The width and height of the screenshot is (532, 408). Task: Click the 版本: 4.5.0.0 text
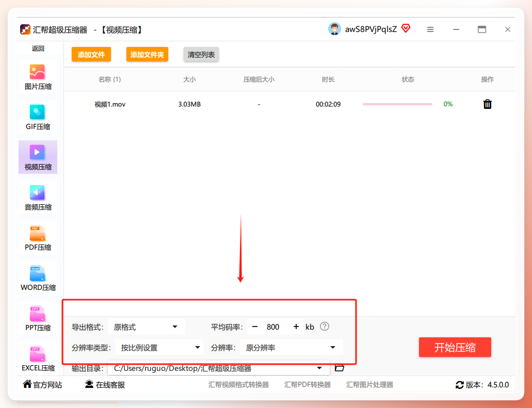(x=487, y=385)
